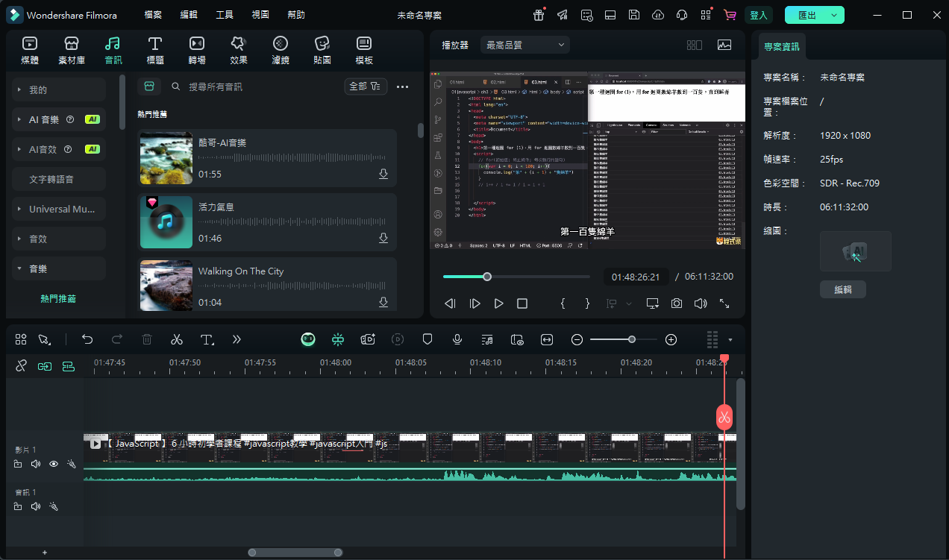Image resolution: width=949 pixels, height=560 pixels.
Task: Select 文字轉語音 in the audio sidebar
Action: point(59,179)
